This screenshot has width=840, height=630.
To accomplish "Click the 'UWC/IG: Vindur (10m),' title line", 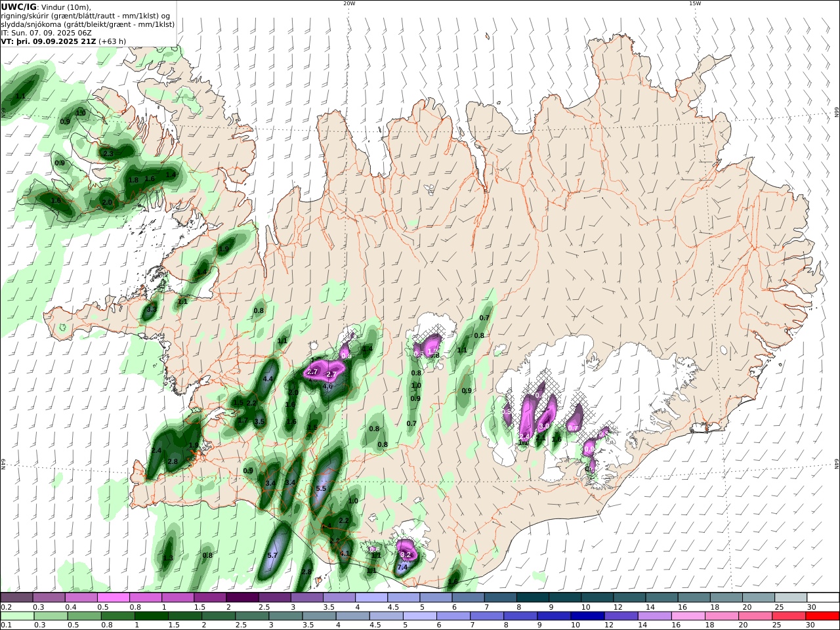I will click(x=46, y=7).
